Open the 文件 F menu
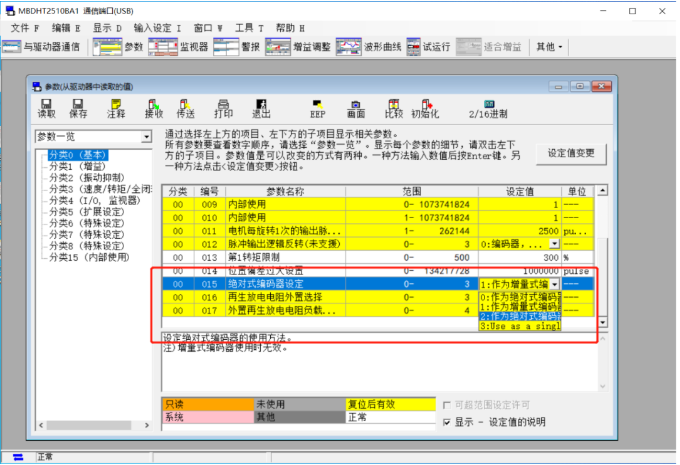The image size is (680, 465). coord(25,28)
